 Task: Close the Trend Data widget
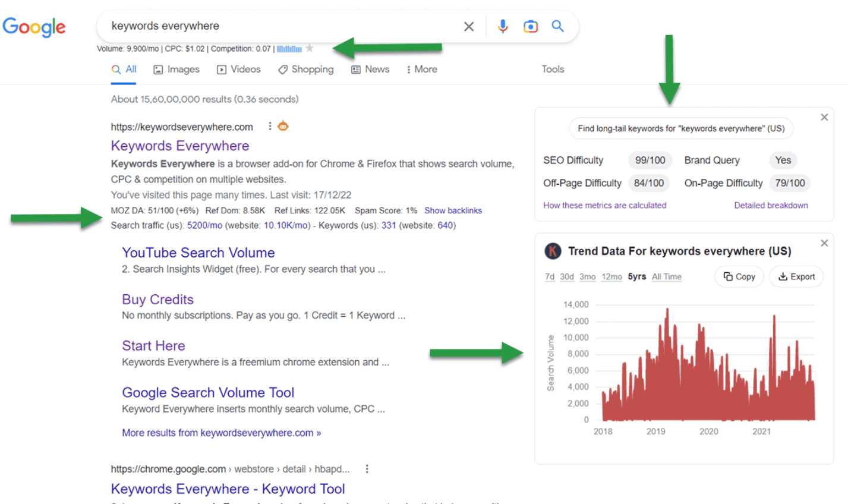point(824,243)
